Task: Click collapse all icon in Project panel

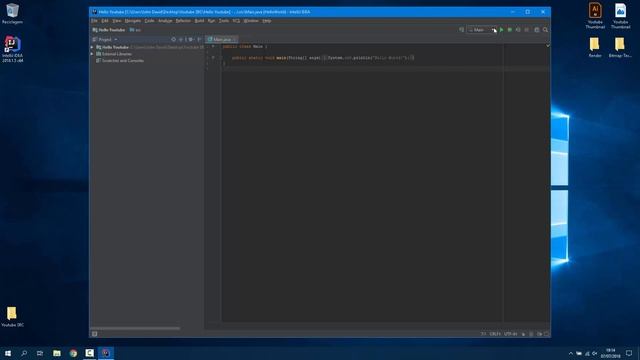Action: point(181,40)
